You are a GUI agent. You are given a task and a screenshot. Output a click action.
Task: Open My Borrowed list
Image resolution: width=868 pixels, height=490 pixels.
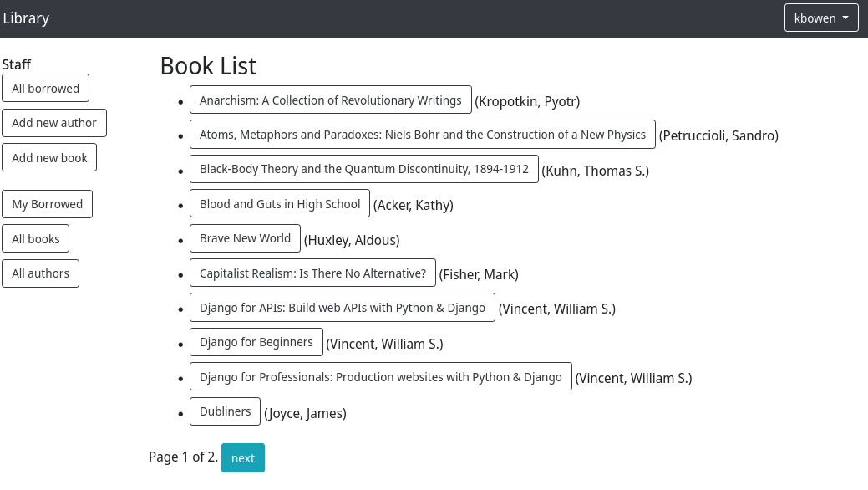coord(47,204)
